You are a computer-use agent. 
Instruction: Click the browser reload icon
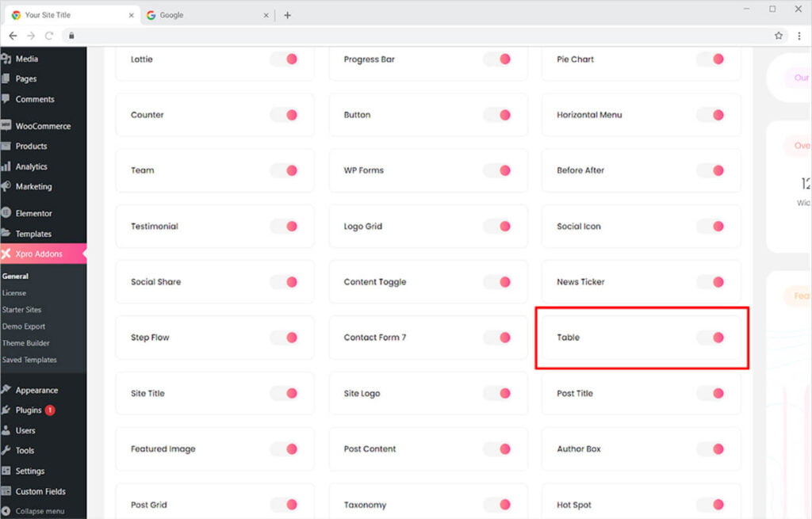pos(49,36)
